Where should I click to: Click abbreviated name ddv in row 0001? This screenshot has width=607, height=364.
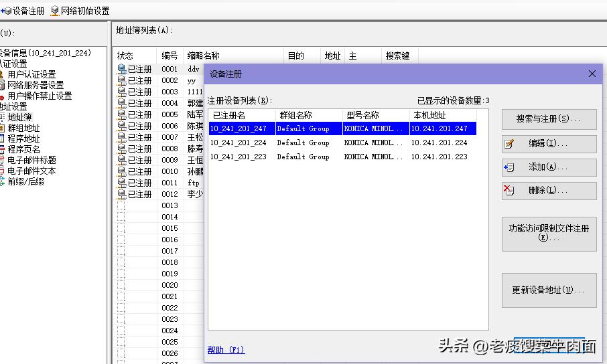coord(194,69)
